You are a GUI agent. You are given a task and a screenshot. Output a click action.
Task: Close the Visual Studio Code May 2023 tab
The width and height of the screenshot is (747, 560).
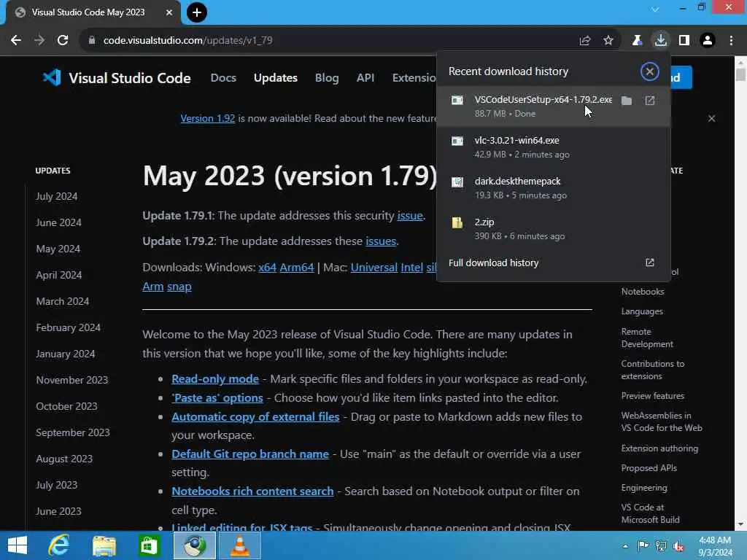pos(169,12)
